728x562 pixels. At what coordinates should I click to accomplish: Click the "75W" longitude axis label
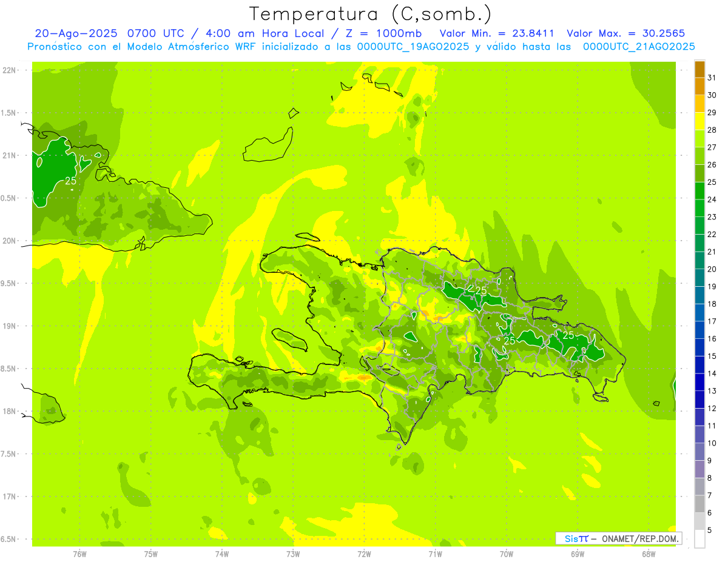[x=151, y=554]
